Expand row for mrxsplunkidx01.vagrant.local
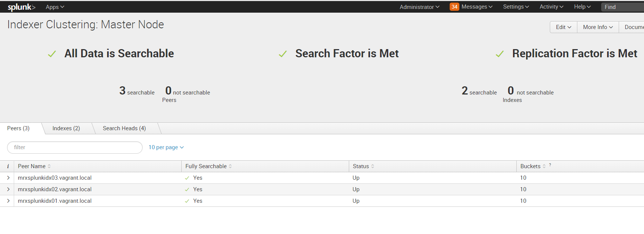 click(8, 201)
